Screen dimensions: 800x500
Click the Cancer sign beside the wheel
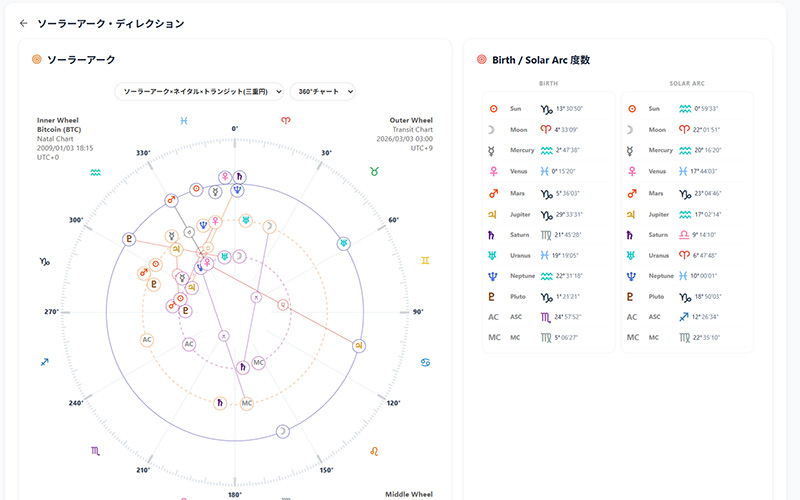click(426, 360)
